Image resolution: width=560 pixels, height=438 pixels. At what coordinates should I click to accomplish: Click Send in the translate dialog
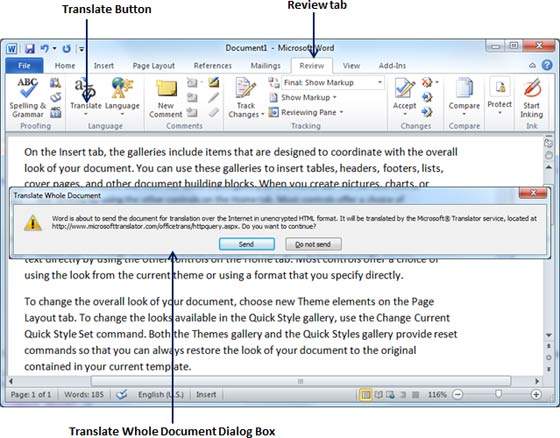247,244
